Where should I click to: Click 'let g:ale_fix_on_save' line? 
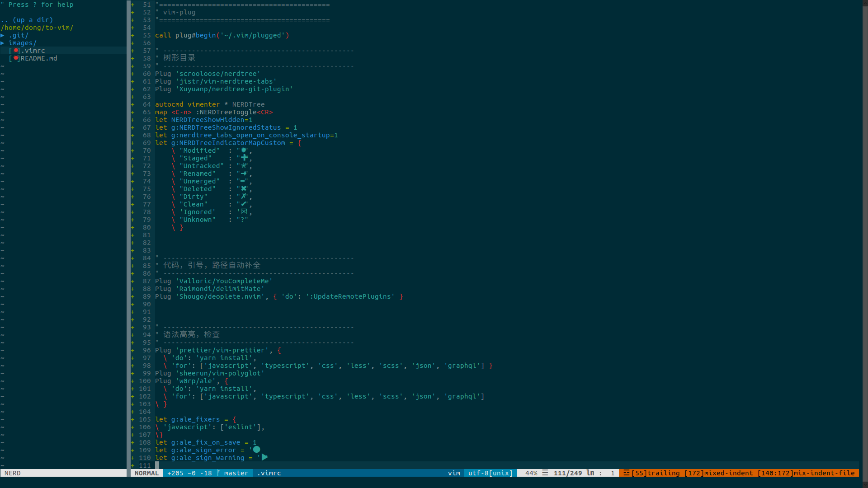click(x=206, y=442)
